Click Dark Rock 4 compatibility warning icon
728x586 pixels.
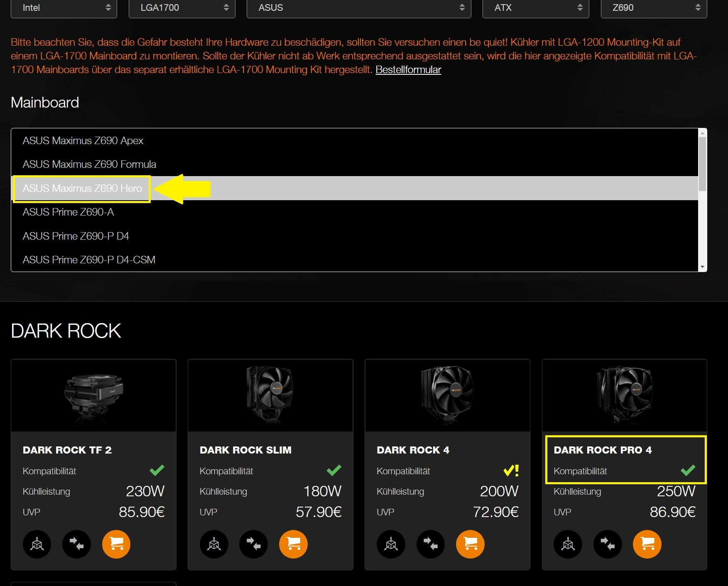(x=511, y=470)
